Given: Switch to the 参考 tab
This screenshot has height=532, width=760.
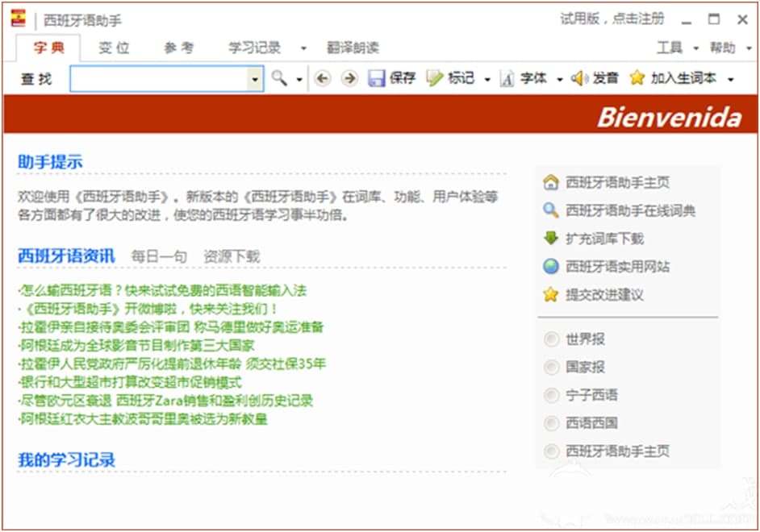Looking at the screenshot, I should pyautogui.click(x=179, y=48).
